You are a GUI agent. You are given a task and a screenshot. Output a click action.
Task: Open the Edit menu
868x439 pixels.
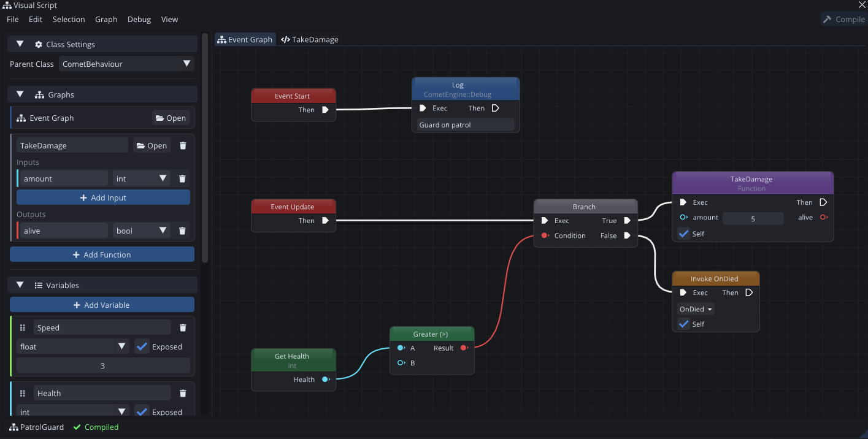click(36, 19)
